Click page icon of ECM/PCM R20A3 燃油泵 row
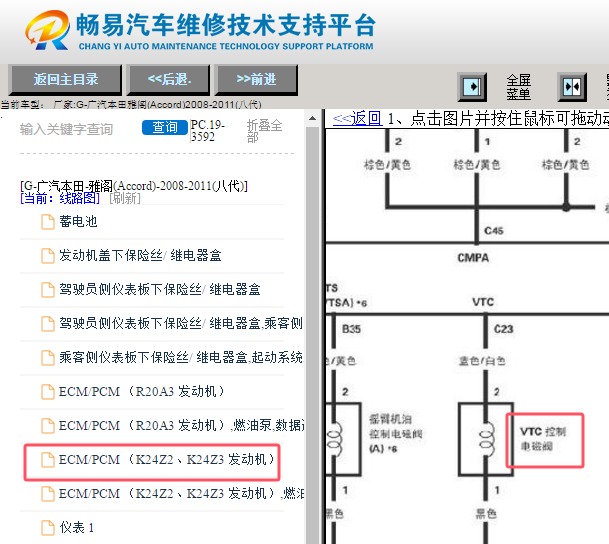 coord(48,426)
